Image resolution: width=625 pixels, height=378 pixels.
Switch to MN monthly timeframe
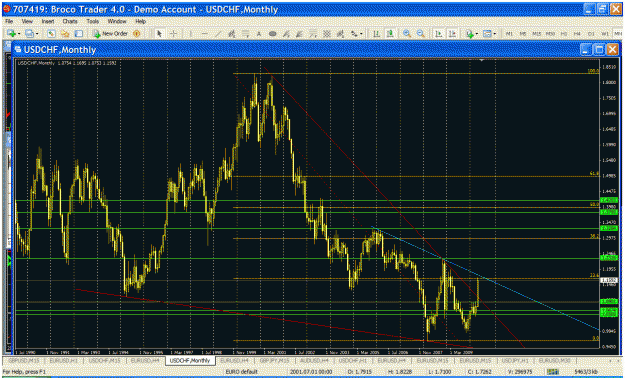(618, 34)
